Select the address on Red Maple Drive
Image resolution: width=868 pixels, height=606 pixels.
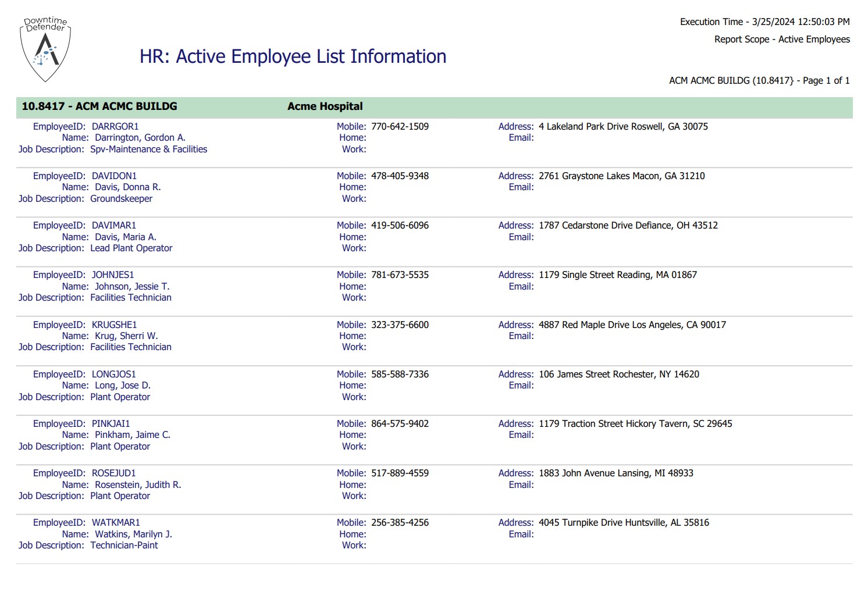point(632,325)
